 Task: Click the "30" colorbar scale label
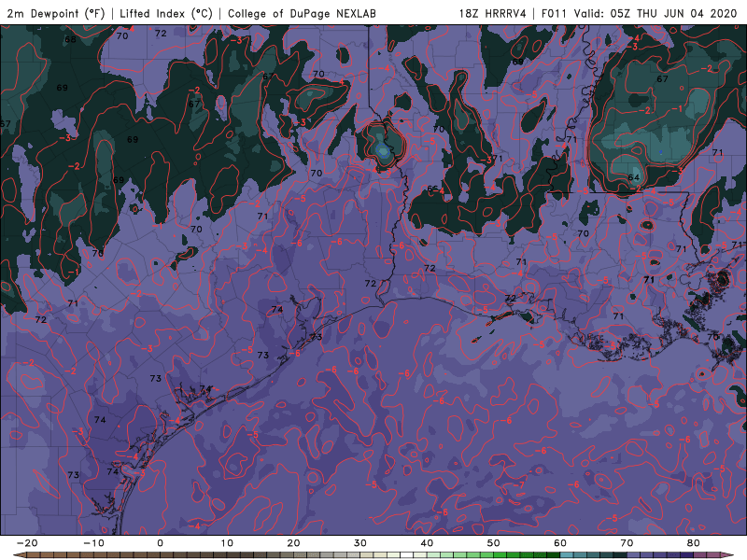pos(360,543)
